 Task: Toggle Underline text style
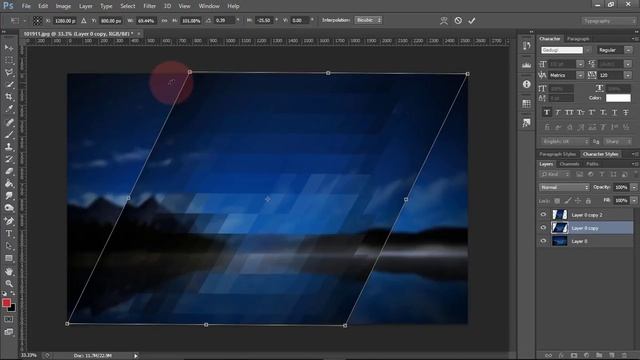(614, 112)
